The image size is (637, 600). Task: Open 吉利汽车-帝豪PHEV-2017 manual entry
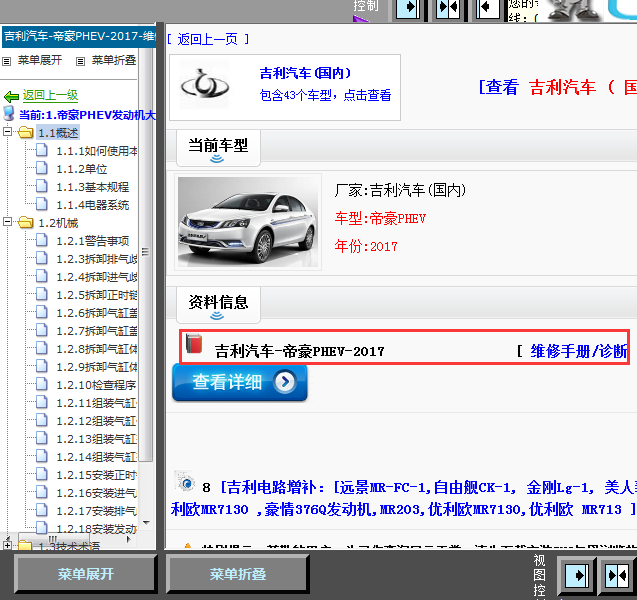tap(299, 351)
